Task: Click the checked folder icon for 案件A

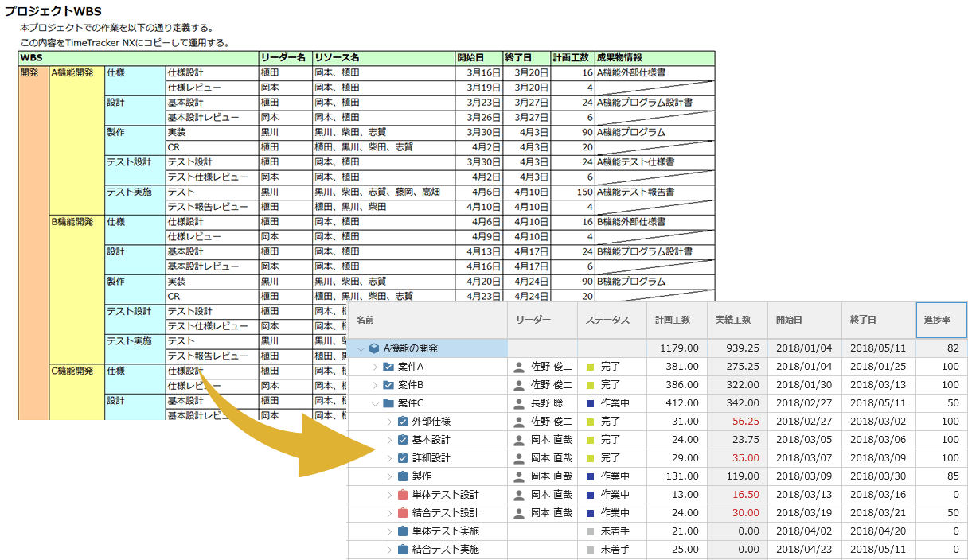Action: [388, 367]
